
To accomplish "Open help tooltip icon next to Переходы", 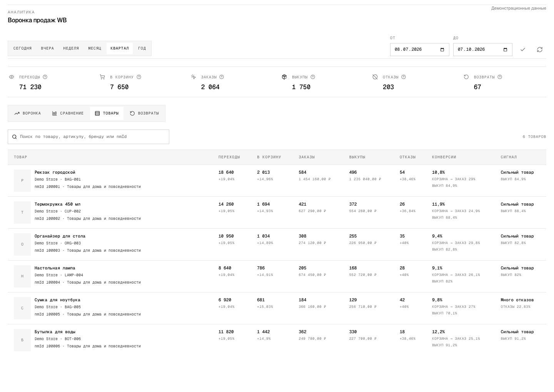I will (x=45, y=77).
